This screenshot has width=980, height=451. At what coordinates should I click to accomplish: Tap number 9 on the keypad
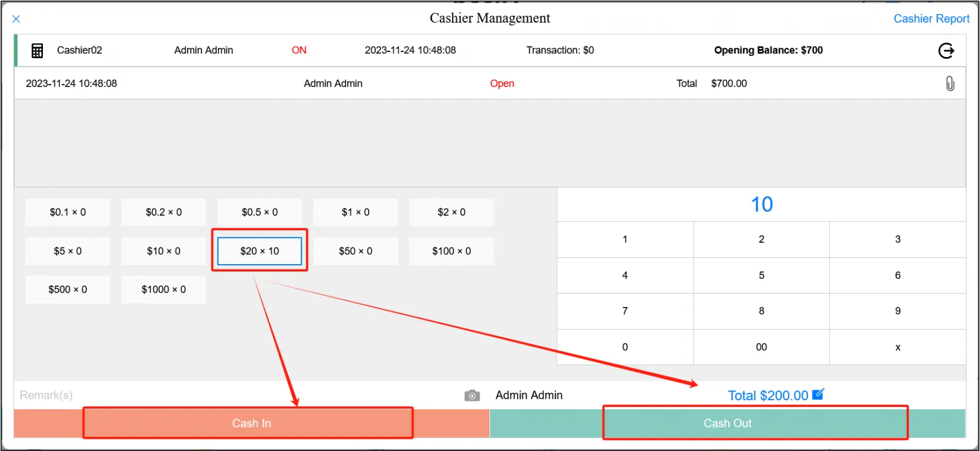tap(897, 311)
